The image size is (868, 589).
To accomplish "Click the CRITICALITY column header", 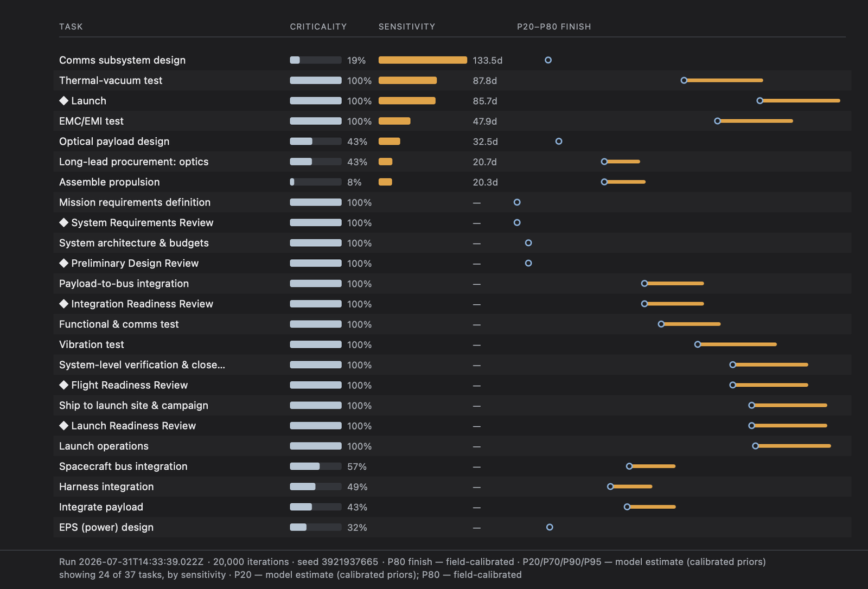I will point(318,27).
